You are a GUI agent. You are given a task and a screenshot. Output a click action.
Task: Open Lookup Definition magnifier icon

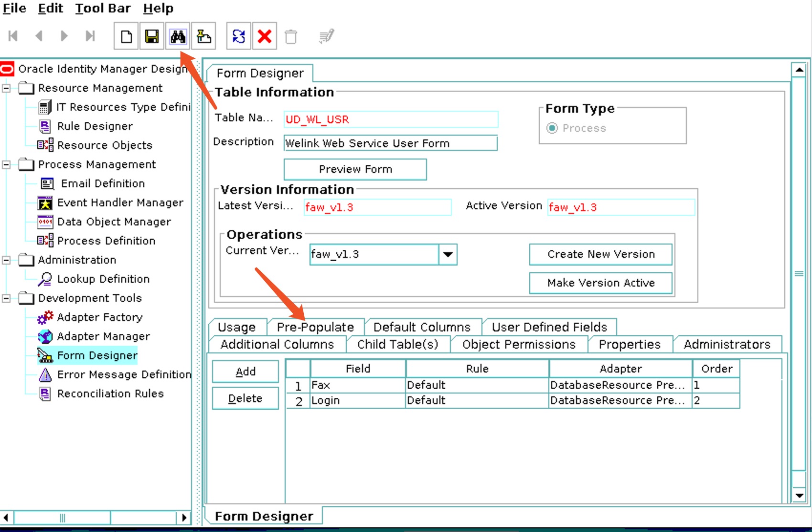click(45, 279)
